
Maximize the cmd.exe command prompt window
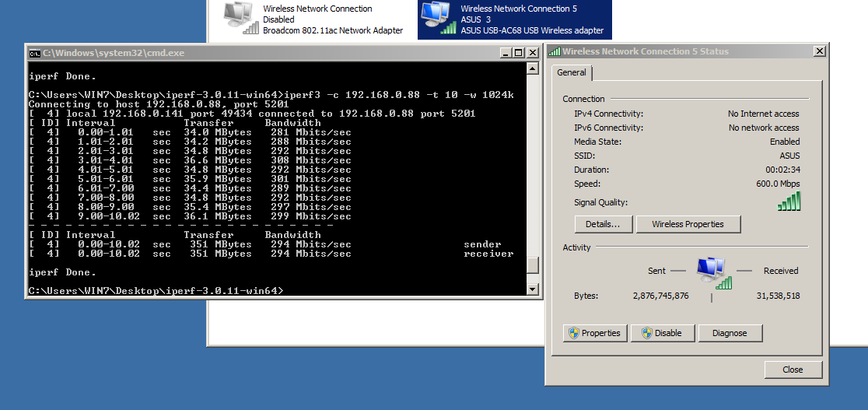518,53
